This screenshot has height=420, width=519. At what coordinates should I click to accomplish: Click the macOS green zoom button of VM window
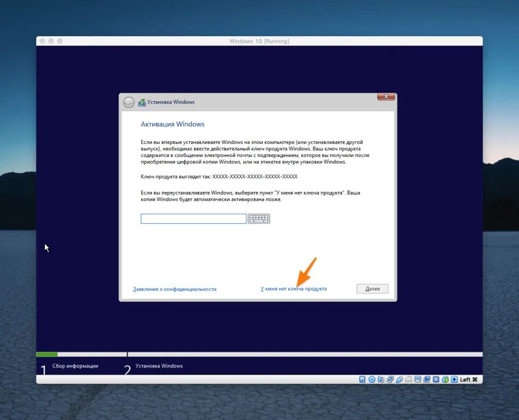point(60,41)
